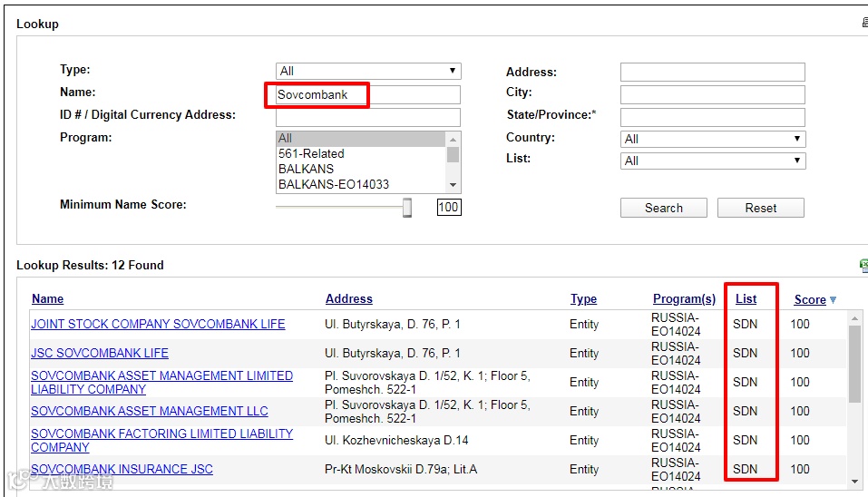This screenshot has width=868, height=497.
Task: Open the List dropdown in search form
Action: (x=712, y=161)
